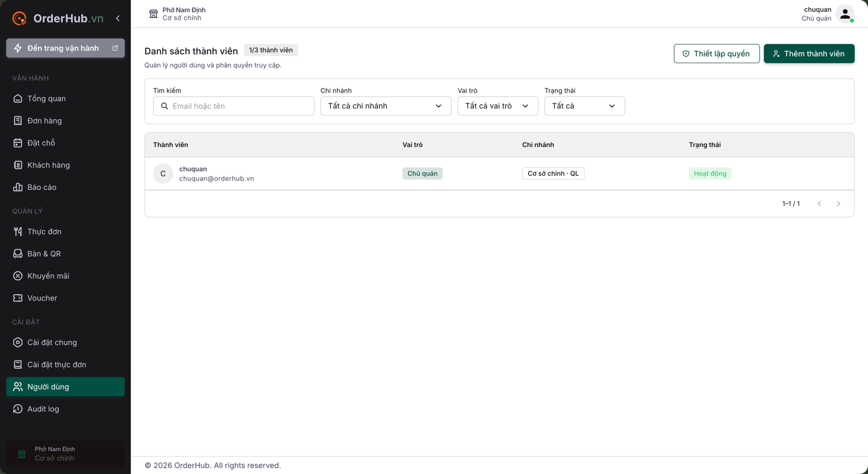The height and width of the screenshot is (474, 868).
Task: Collapse the sidebar using the chevron icon
Action: pyautogui.click(x=118, y=19)
